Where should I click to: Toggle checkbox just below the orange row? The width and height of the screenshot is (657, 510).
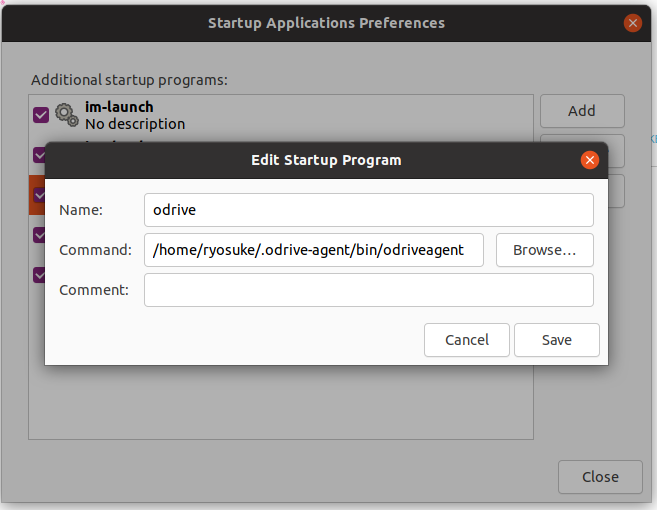(x=39, y=235)
